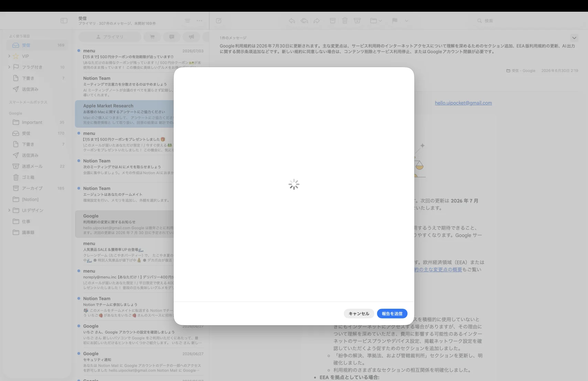Open the message filter icon
The height and width of the screenshot is (381, 588).
(x=187, y=21)
